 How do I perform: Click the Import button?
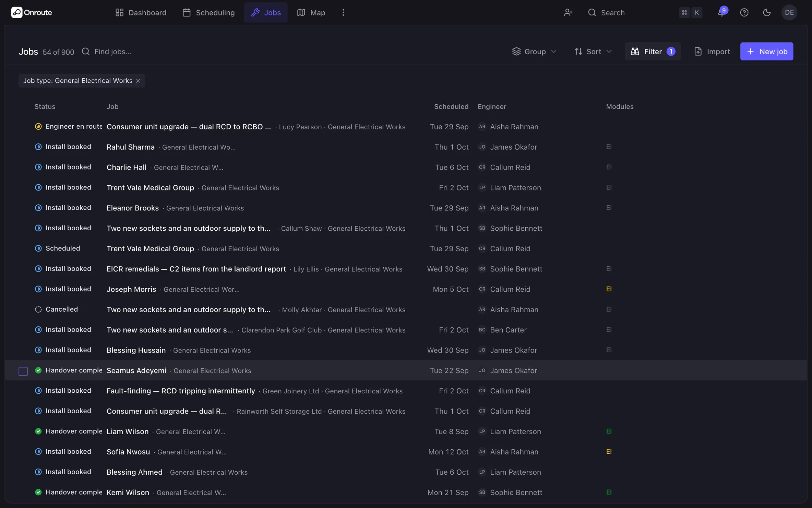(x=712, y=51)
